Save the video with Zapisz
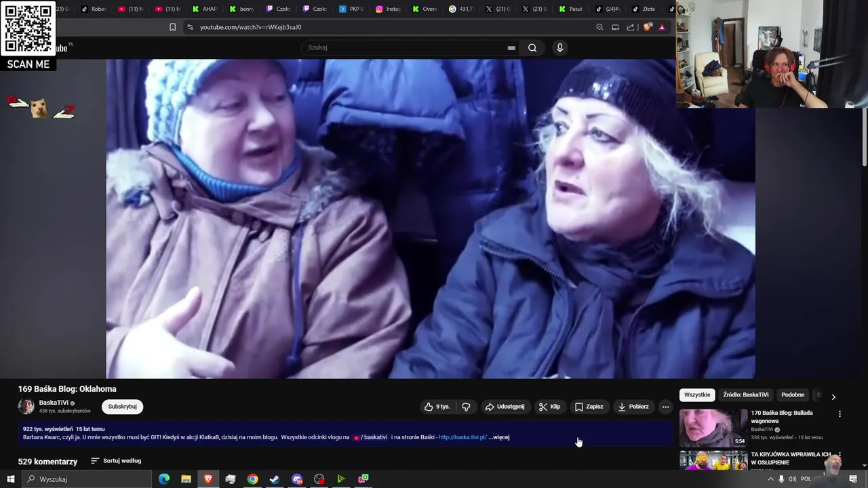The width and height of the screenshot is (868, 488). [589, 407]
